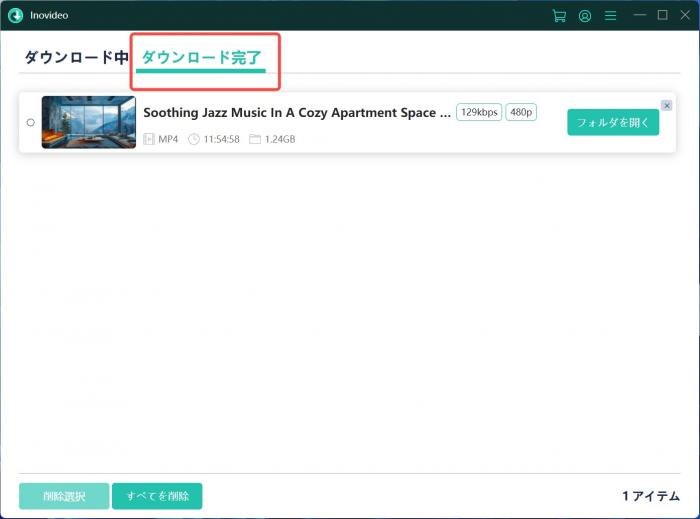Click フォルダを開く button
700x519 pixels.
click(613, 122)
